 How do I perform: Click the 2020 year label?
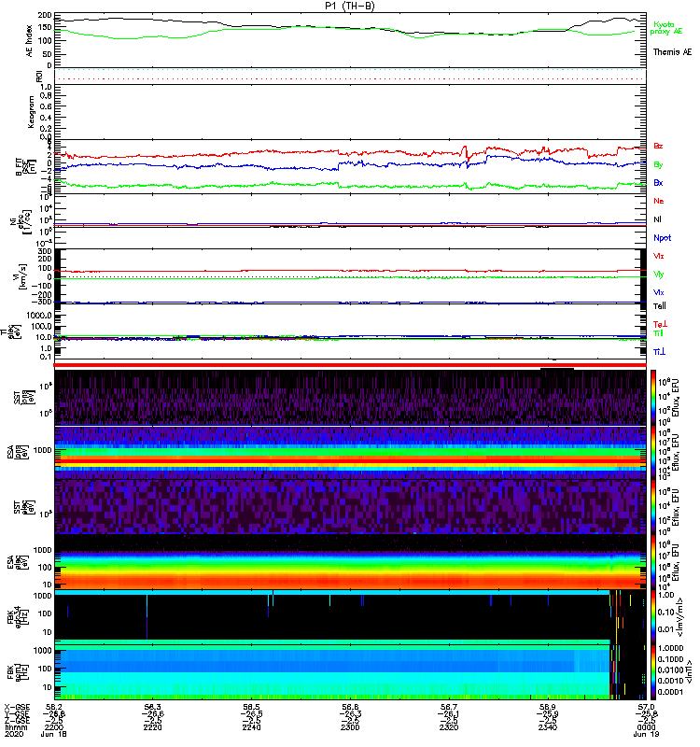(x=14, y=734)
